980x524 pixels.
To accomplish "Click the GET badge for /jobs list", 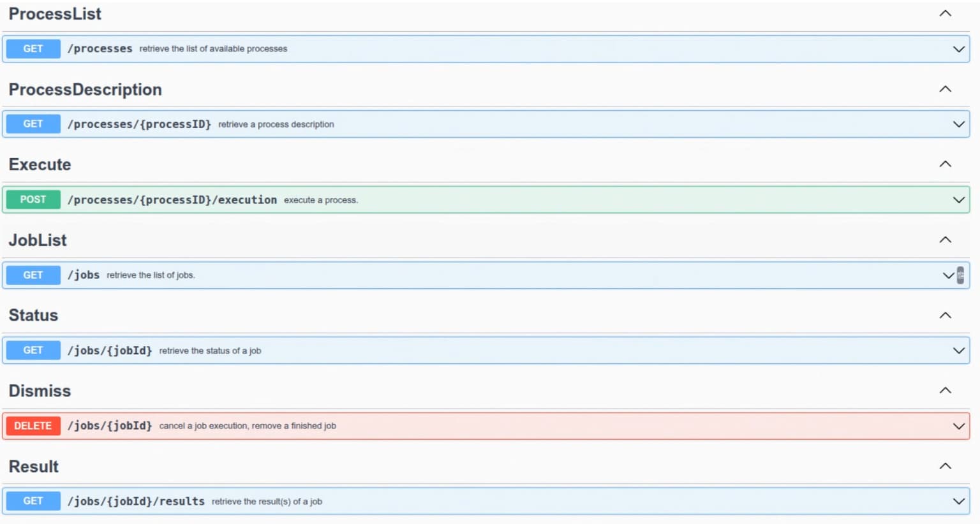I will (33, 275).
